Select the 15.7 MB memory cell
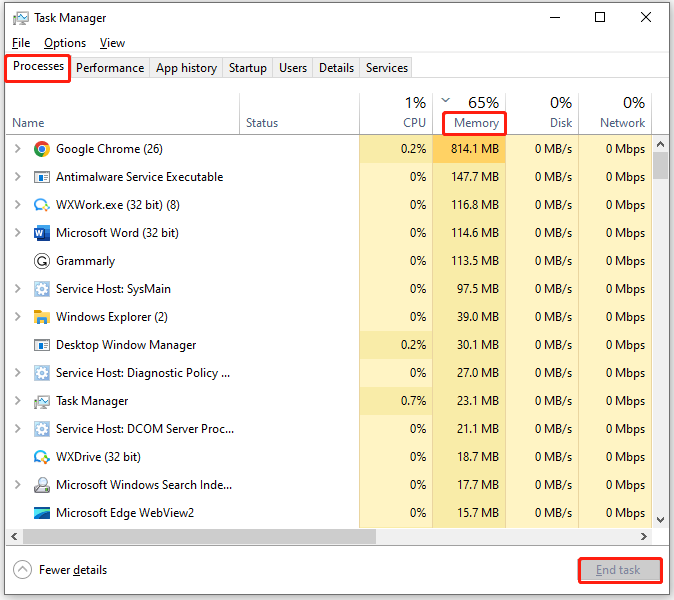The width and height of the screenshot is (674, 600). (x=469, y=513)
